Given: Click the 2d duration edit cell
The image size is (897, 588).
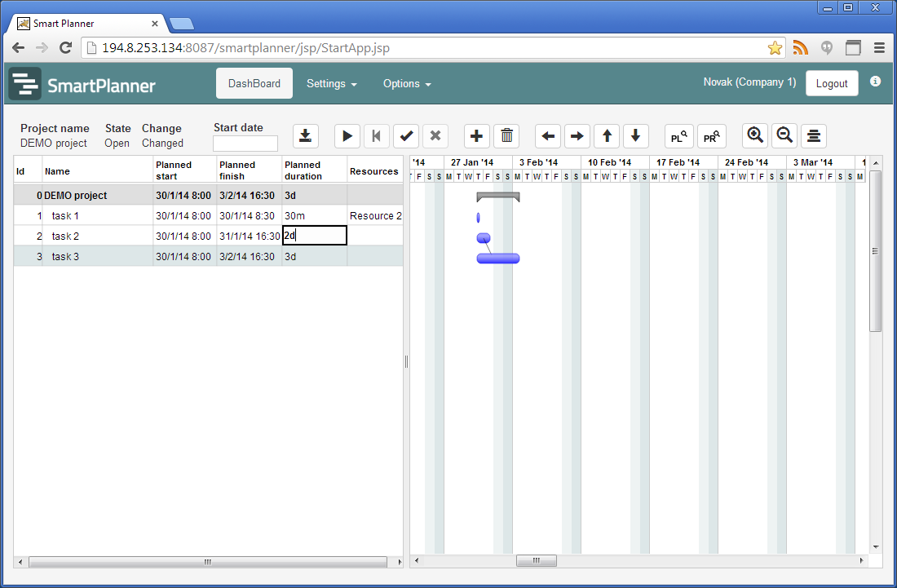Looking at the screenshot, I should (315, 236).
